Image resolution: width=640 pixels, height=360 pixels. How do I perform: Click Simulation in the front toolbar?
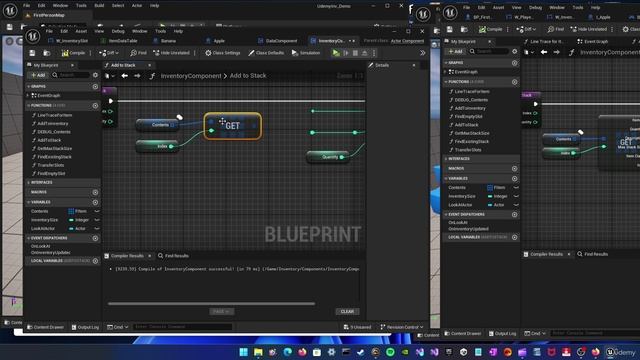click(x=306, y=53)
